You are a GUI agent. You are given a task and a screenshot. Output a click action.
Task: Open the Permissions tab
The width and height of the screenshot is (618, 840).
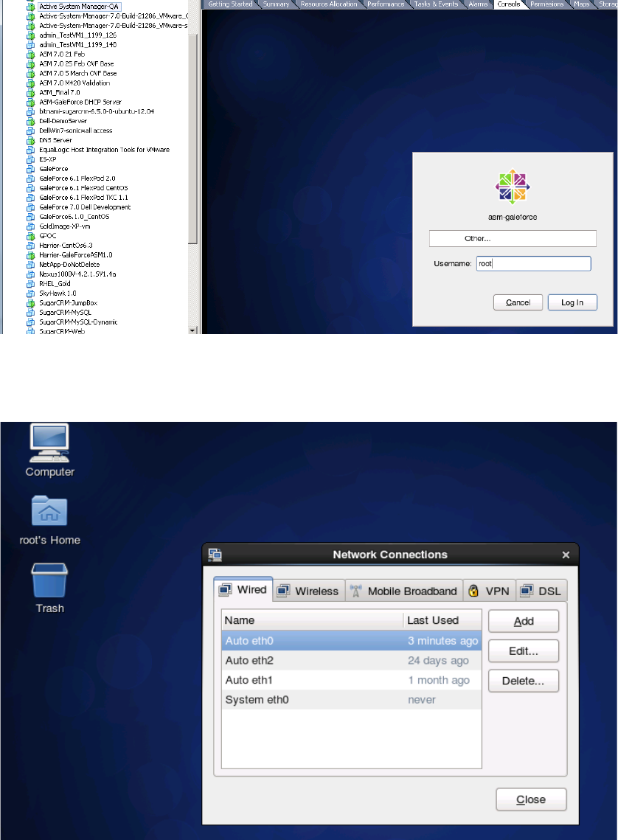pyautogui.click(x=546, y=4)
